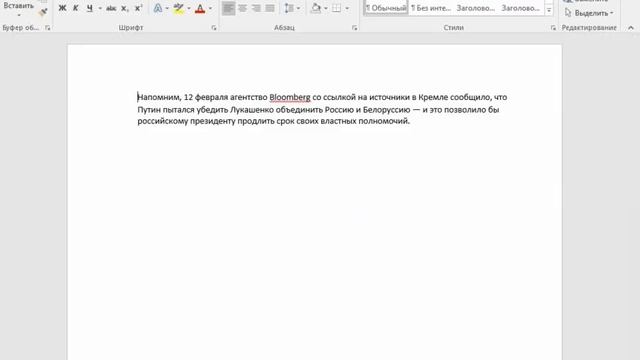Toggle superscript x² formatting
This screenshot has height=360, width=640.
[x=139, y=8]
